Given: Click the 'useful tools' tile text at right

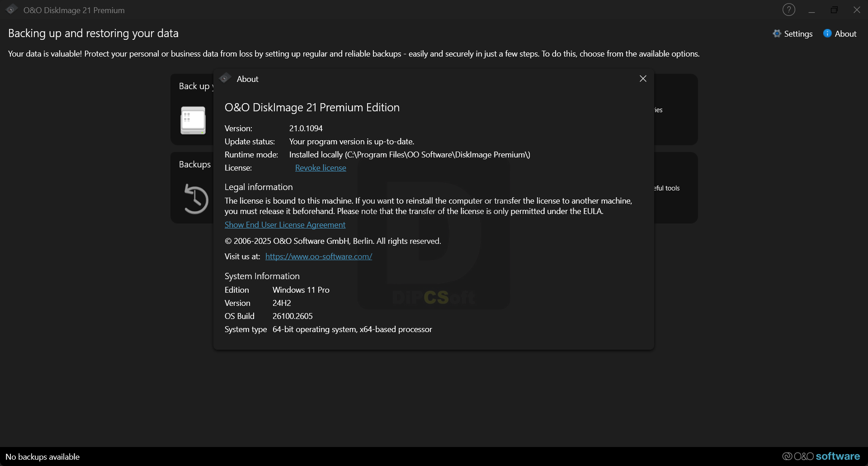Looking at the screenshot, I should coord(667,188).
